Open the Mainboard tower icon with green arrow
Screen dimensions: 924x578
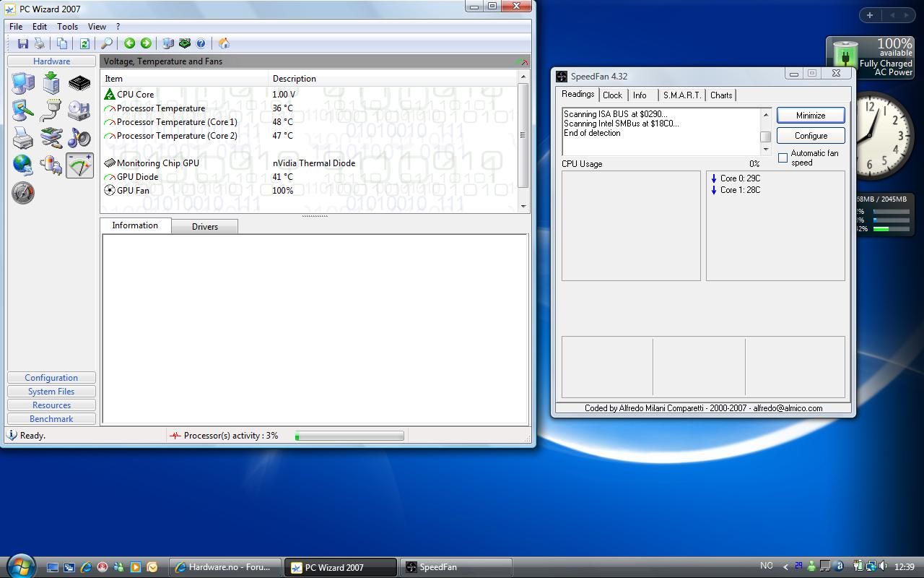click(x=51, y=83)
